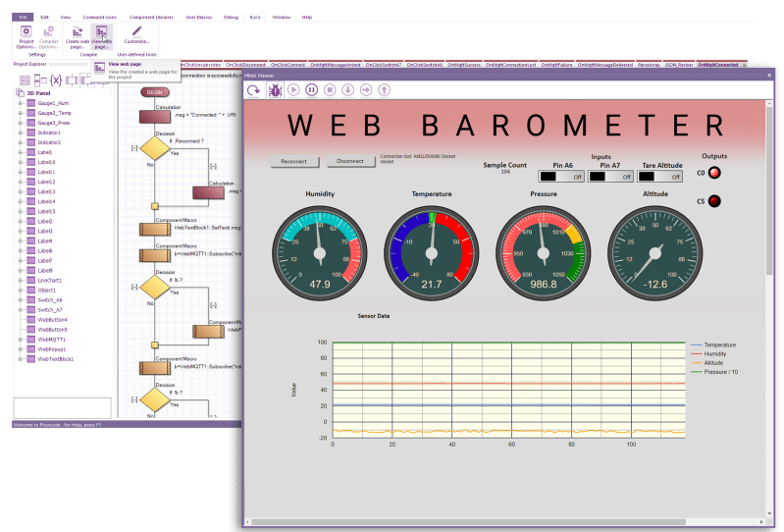Screen dimensions: 784x532
Task: Select the If Reconnect decision diamond
Action: click(x=155, y=148)
